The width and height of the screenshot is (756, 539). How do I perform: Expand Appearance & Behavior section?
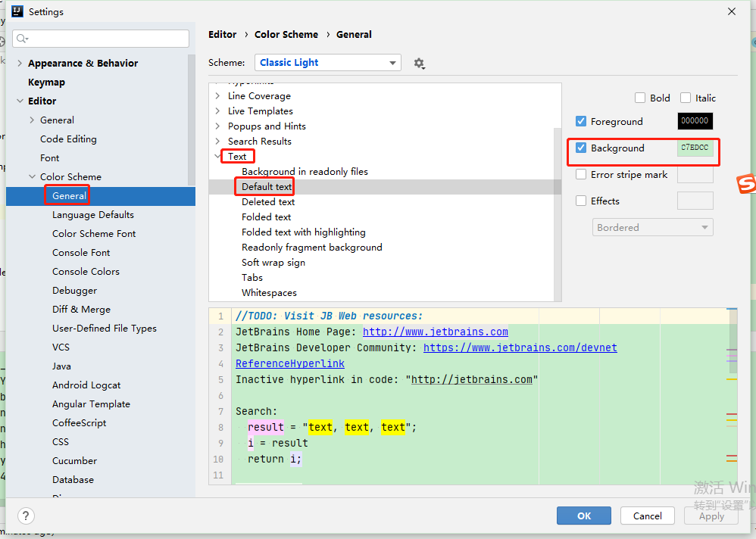pyautogui.click(x=19, y=63)
